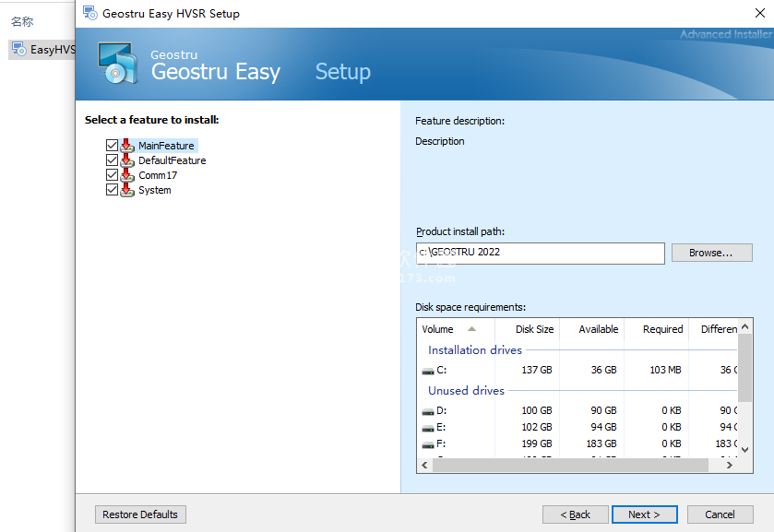
Task: Sort disk list by Volume column header
Action: (456, 329)
